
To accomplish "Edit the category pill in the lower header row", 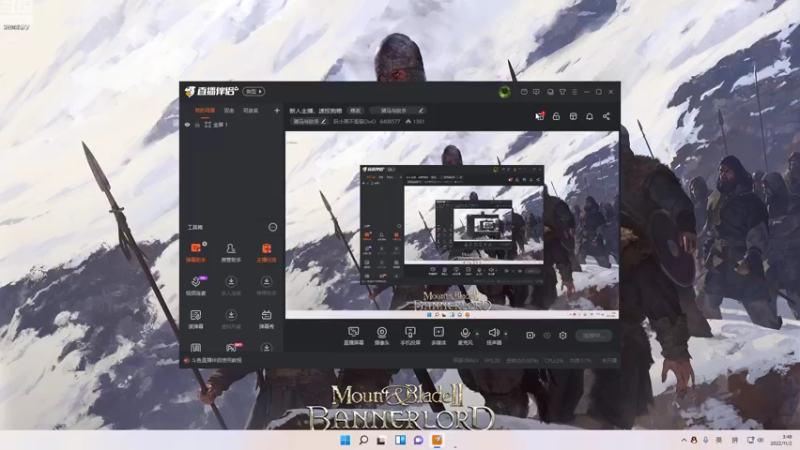I will (x=309, y=121).
